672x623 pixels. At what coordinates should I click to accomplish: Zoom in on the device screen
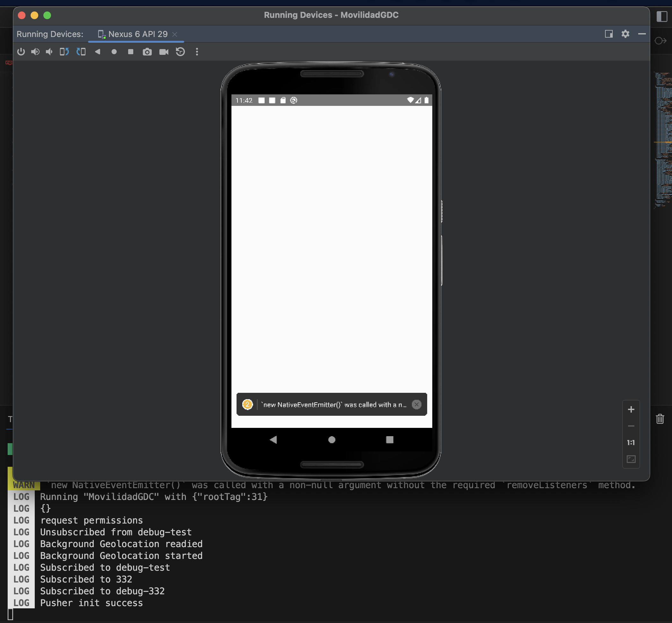pos(631,409)
